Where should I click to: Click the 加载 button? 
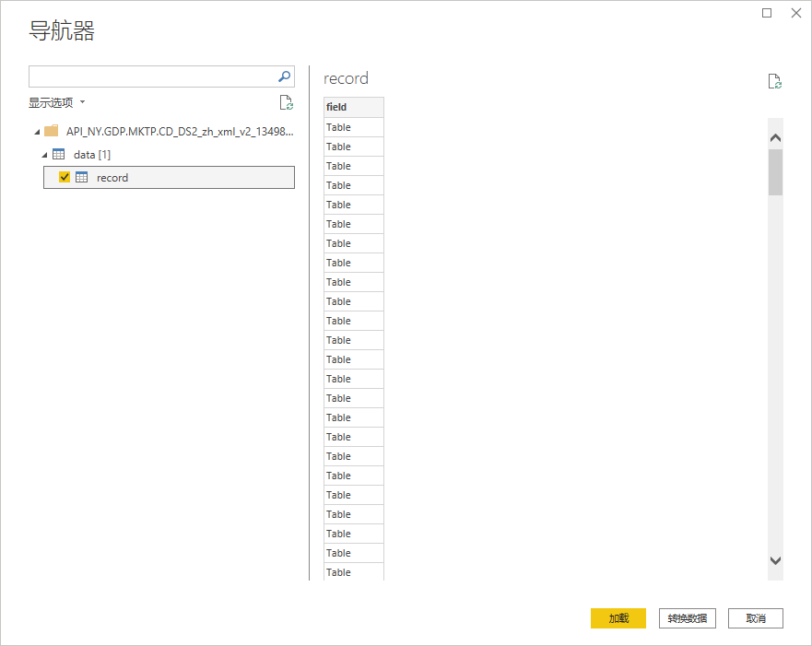pos(618,618)
